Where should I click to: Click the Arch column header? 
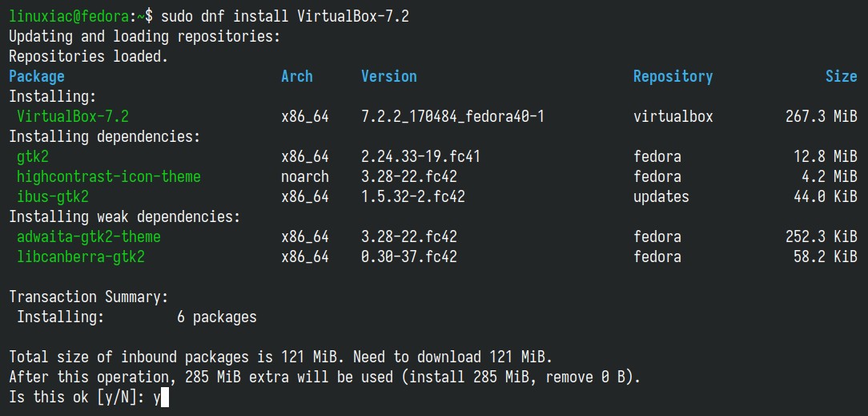(297, 76)
